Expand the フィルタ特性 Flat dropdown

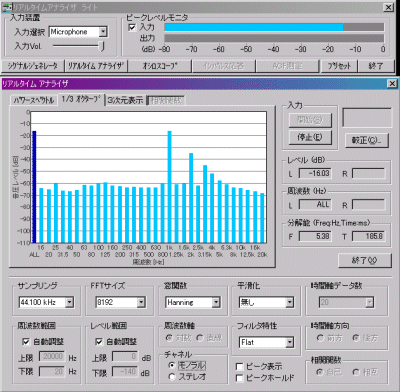[290, 342]
